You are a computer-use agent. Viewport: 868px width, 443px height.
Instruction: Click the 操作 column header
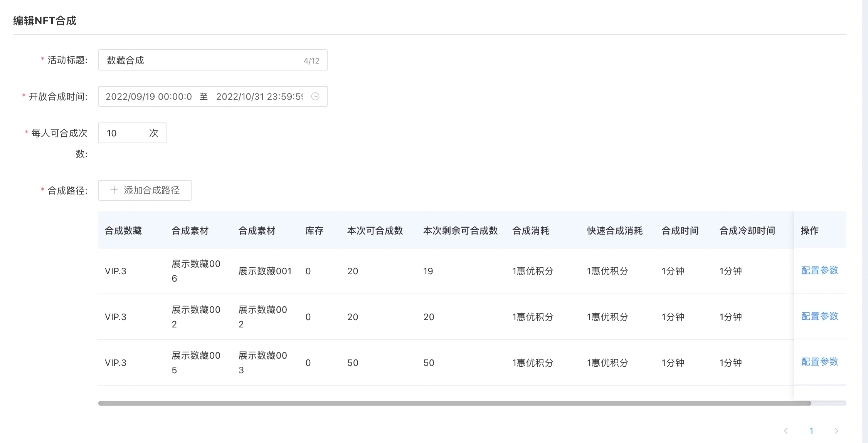click(x=809, y=231)
